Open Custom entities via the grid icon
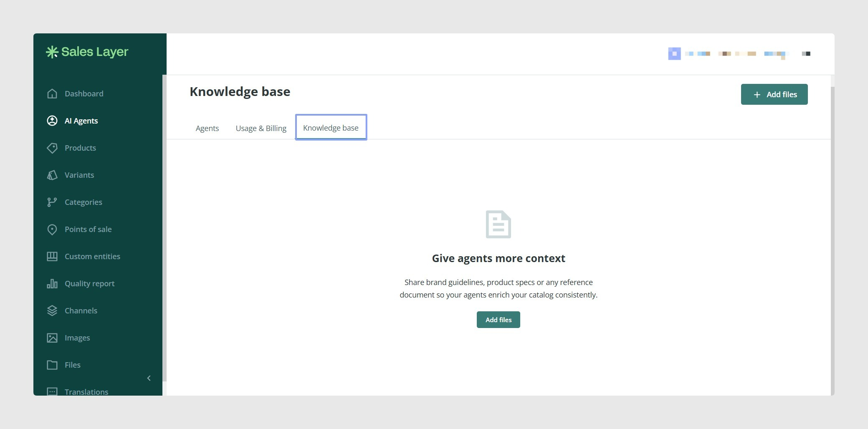 point(52,256)
